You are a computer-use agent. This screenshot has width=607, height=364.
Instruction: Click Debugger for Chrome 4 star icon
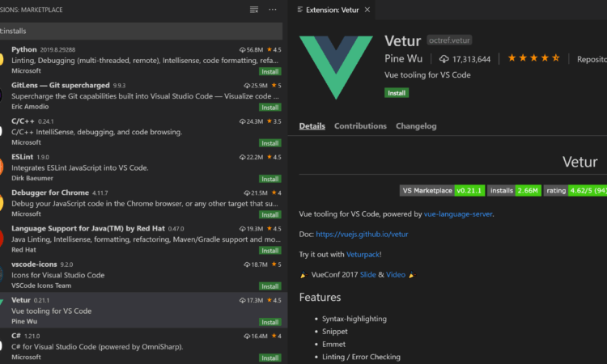[274, 193]
